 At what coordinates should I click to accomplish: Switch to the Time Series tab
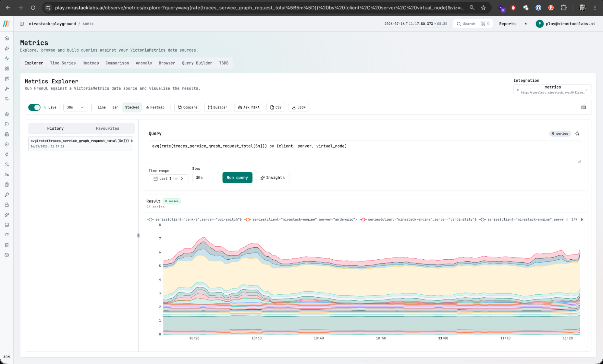pyautogui.click(x=63, y=63)
